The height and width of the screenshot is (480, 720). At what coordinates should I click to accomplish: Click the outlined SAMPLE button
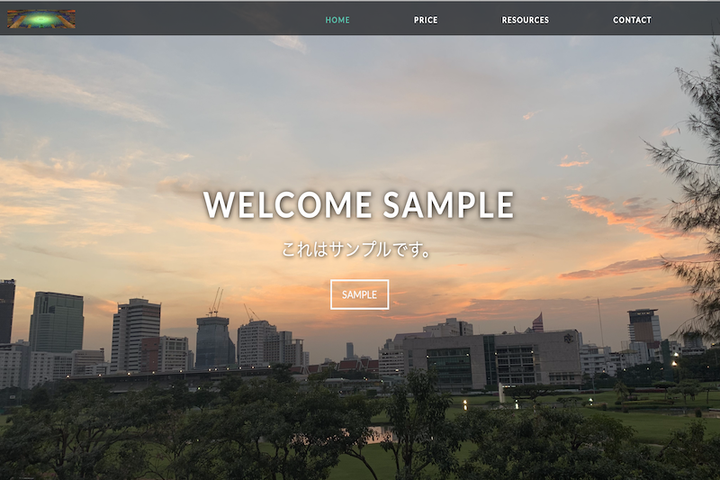[360, 294]
